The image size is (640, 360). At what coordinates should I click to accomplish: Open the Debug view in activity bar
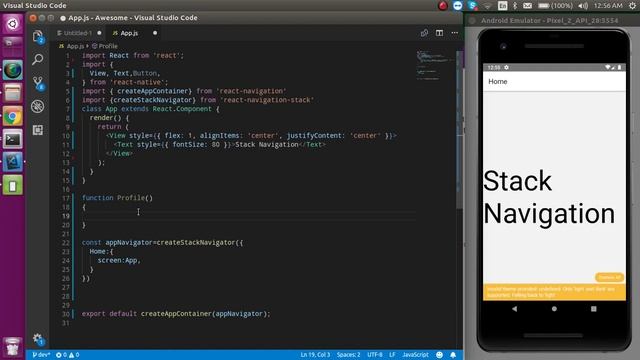tap(38, 107)
